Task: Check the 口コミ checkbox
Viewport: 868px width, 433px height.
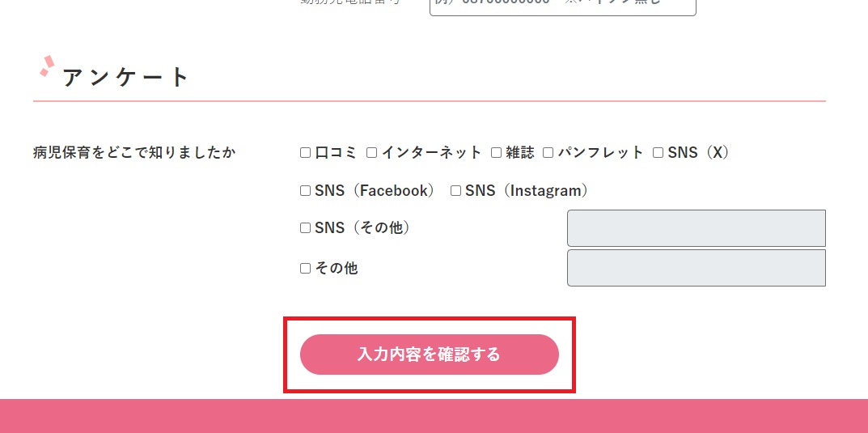Action: pos(305,152)
